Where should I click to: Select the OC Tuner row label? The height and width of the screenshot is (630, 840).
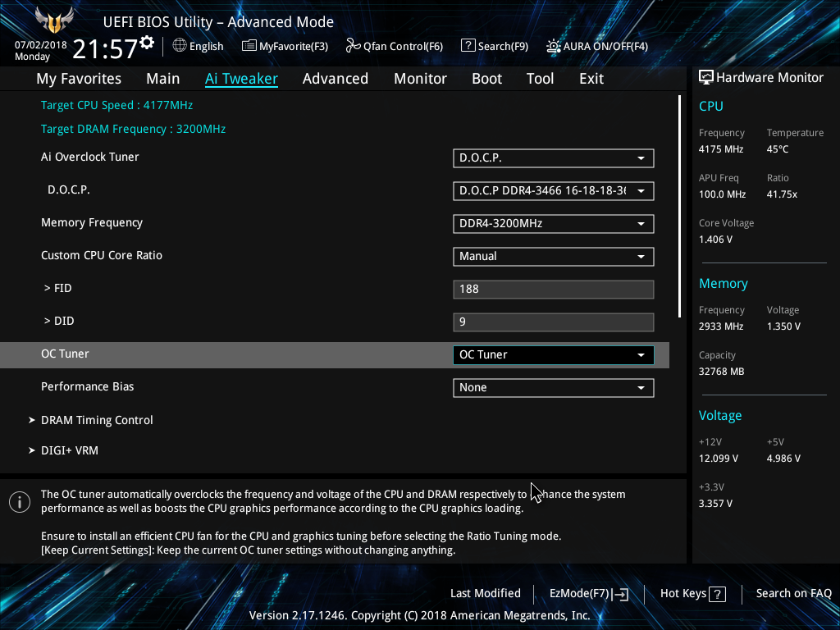tap(65, 354)
